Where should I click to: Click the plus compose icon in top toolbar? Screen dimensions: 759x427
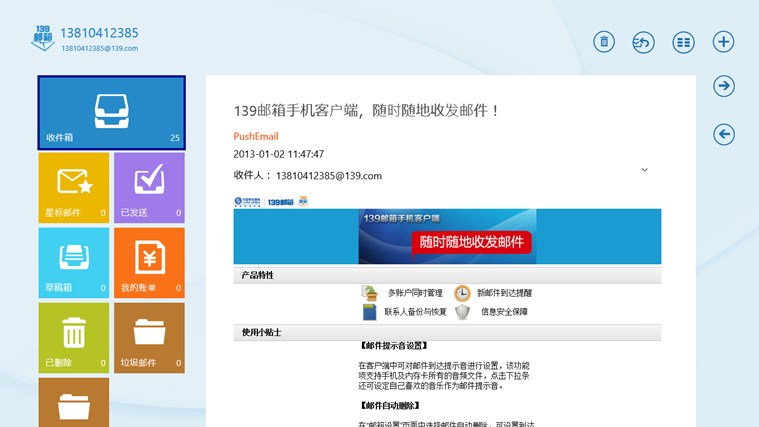click(723, 42)
